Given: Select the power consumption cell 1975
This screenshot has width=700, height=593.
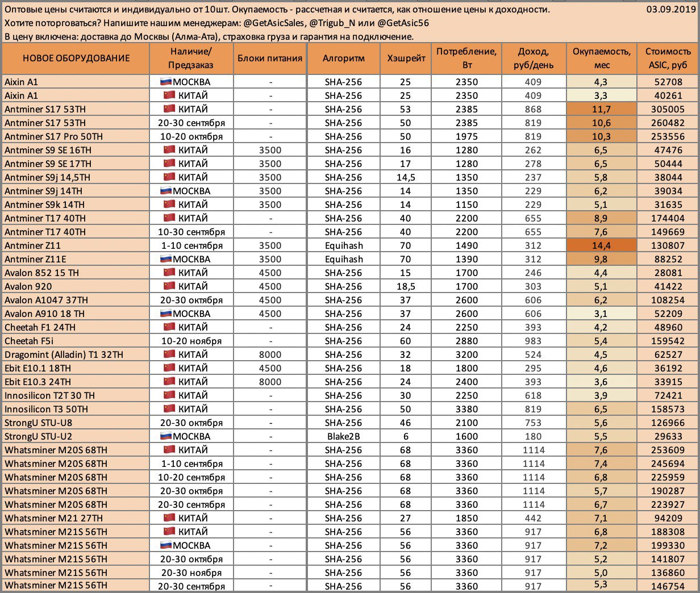Looking at the screenshot, I should (466, 136).
